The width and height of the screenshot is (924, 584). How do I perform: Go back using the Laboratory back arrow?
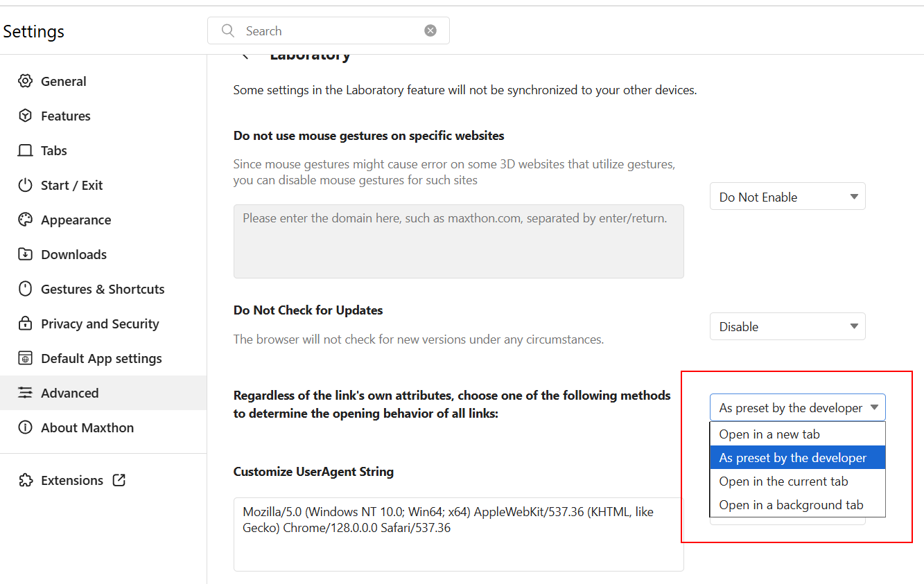click(245, 55)
